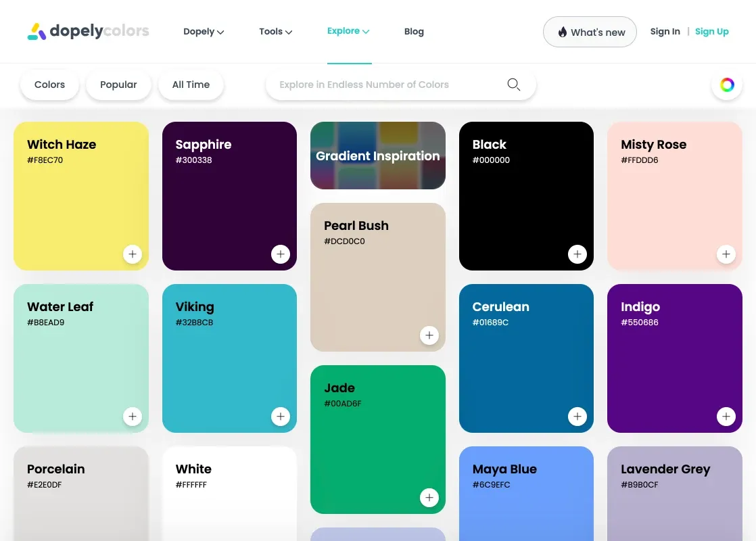
Task: Click the Sign Up link
Action: (711, 32)
